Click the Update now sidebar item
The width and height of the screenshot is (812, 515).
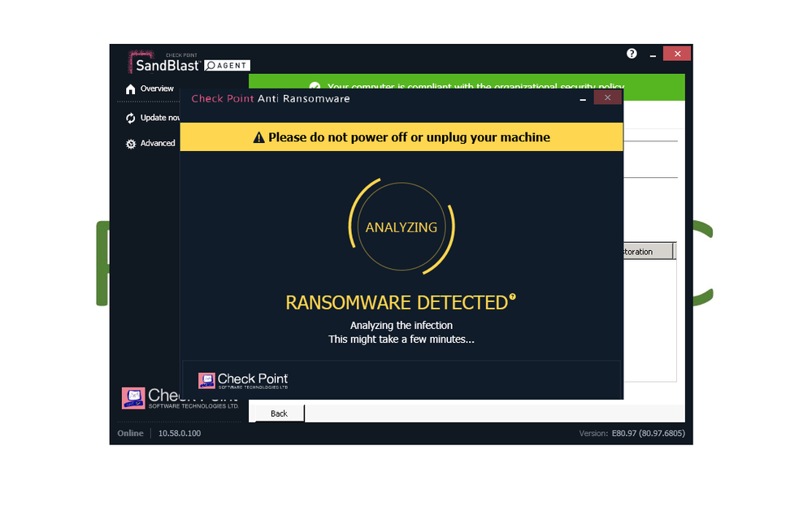[152, 118]
